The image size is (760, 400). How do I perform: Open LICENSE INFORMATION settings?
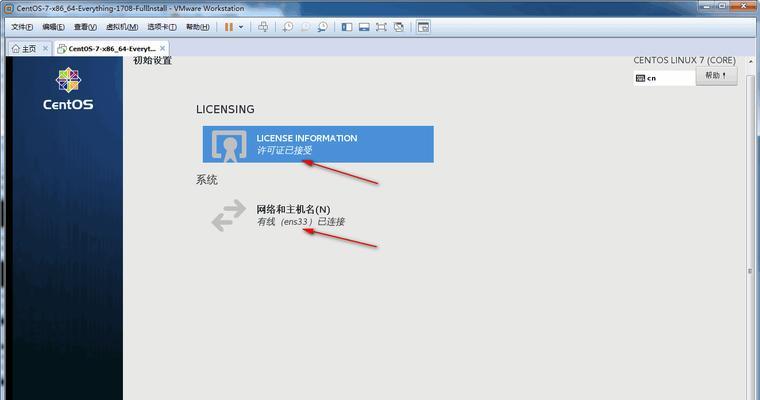pyautogui.click(x=318, y=144)
